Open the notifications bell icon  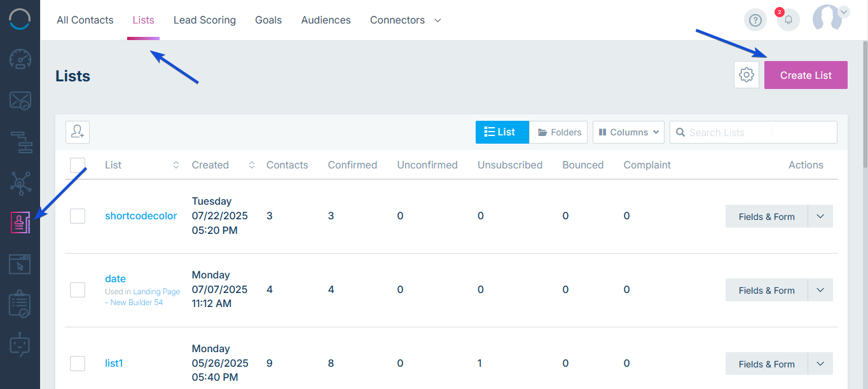pyautogui.click(x=789, y=20)
